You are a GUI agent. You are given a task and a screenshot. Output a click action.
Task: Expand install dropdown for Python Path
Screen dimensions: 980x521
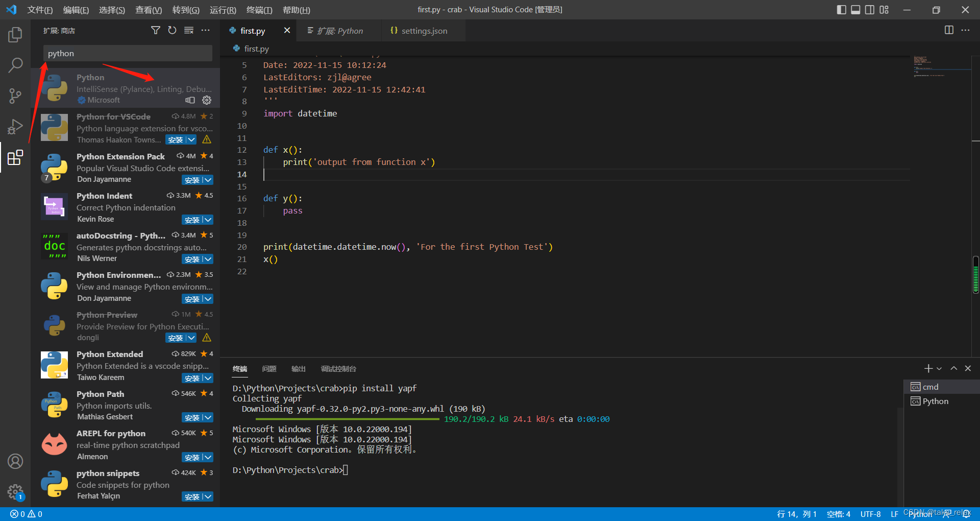208,417
